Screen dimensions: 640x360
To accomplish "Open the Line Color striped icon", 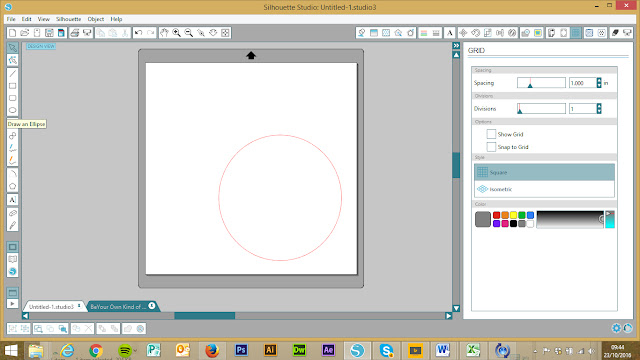I will pyautogui.click(x=424, y=33).
